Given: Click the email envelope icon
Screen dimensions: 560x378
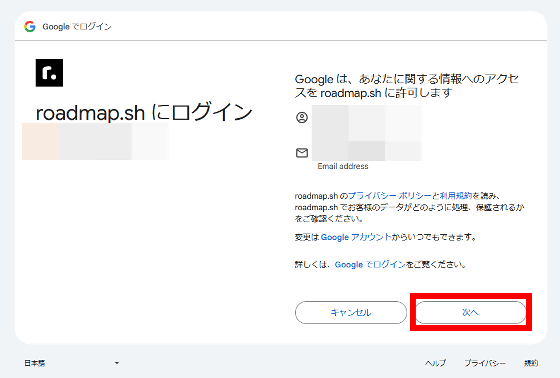Looking at the screenshot, I should tap(302, 153).
